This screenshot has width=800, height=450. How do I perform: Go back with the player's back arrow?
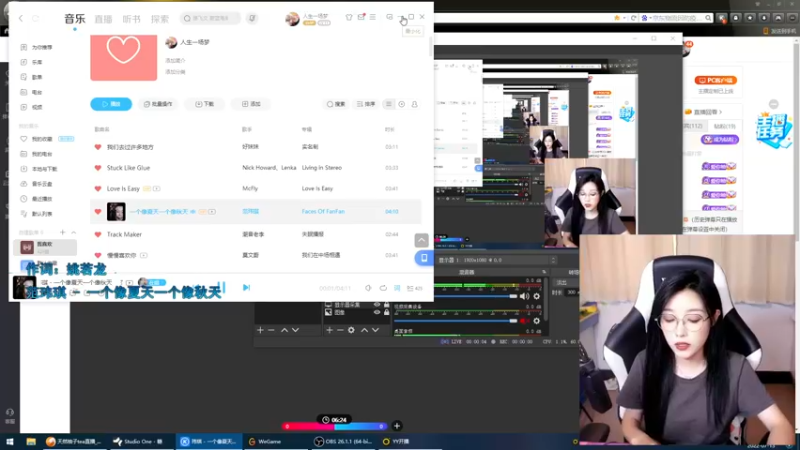pyautogui.click(x=21, y=18)
